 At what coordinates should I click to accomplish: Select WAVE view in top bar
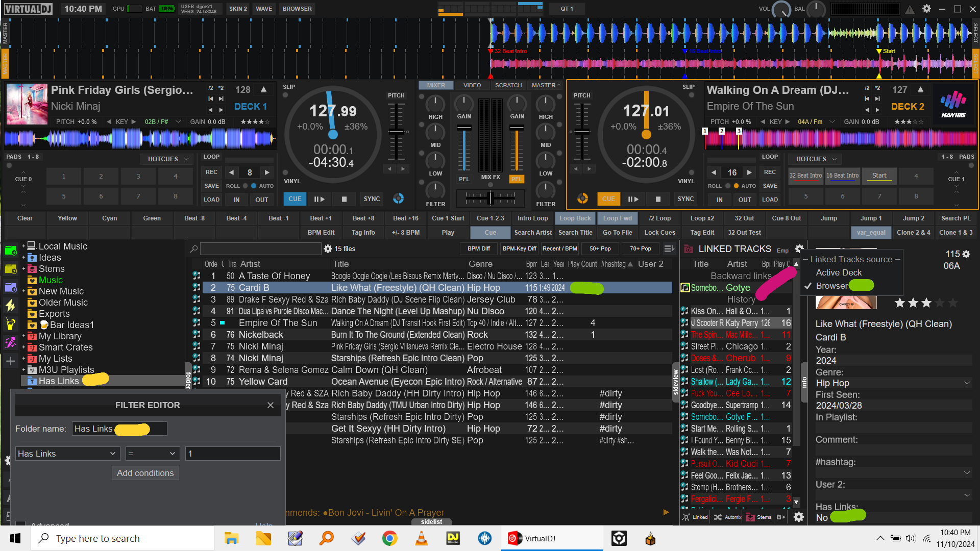tap(264, 9)
